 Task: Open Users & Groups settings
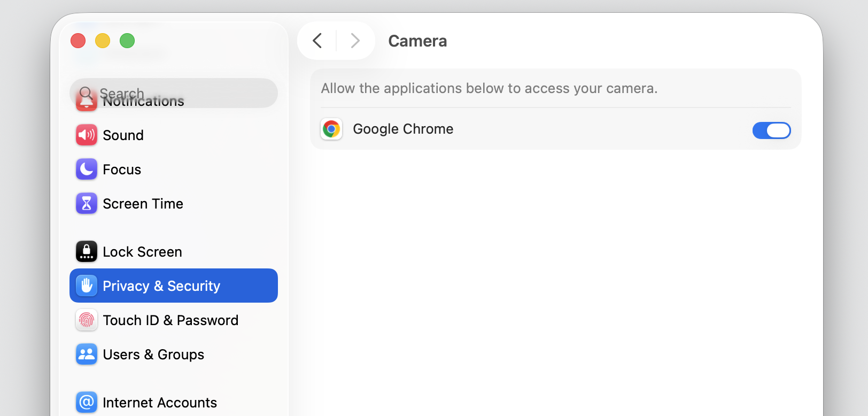coord(174,355)
